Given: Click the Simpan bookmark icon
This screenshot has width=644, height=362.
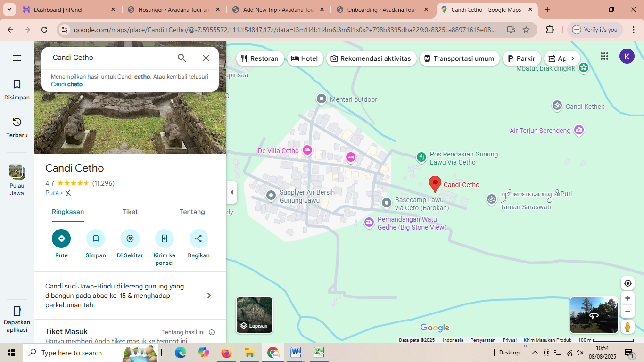Looking at the screenshot, I should point(96,239).
